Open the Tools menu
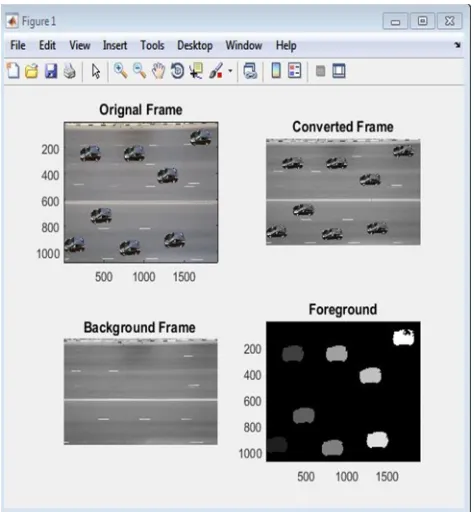474x512 pixels. [152, 45]
